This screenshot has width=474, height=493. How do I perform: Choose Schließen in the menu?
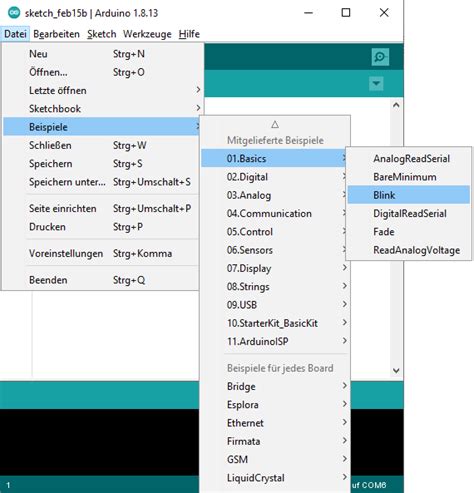click(x=102, y=145)
